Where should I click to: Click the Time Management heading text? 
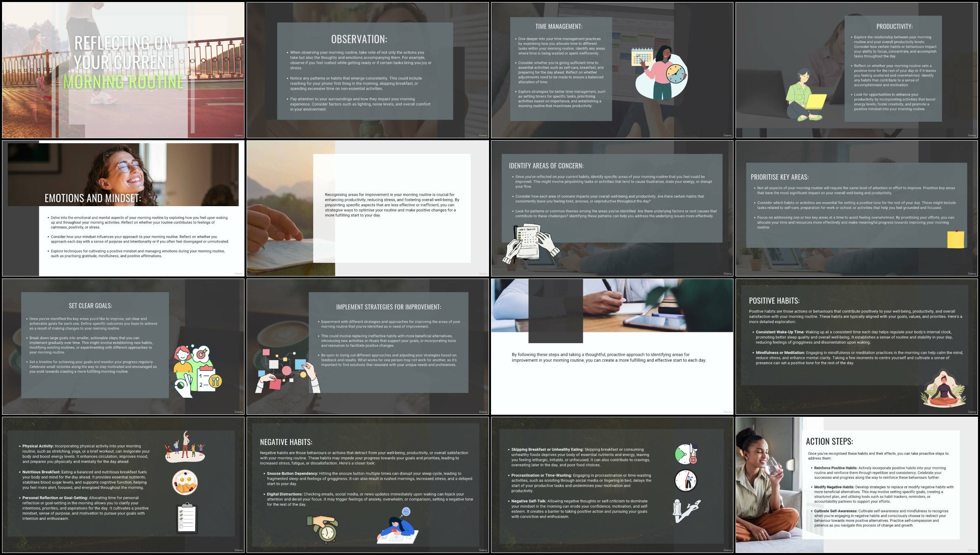coord(558,27)
